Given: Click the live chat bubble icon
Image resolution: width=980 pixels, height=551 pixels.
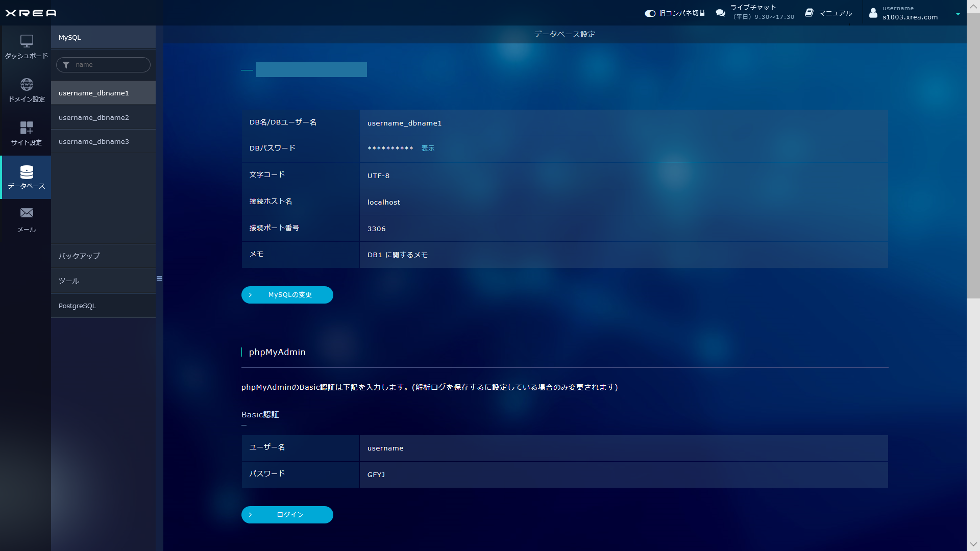Looking at the screenshot, I should coord(720,13).
